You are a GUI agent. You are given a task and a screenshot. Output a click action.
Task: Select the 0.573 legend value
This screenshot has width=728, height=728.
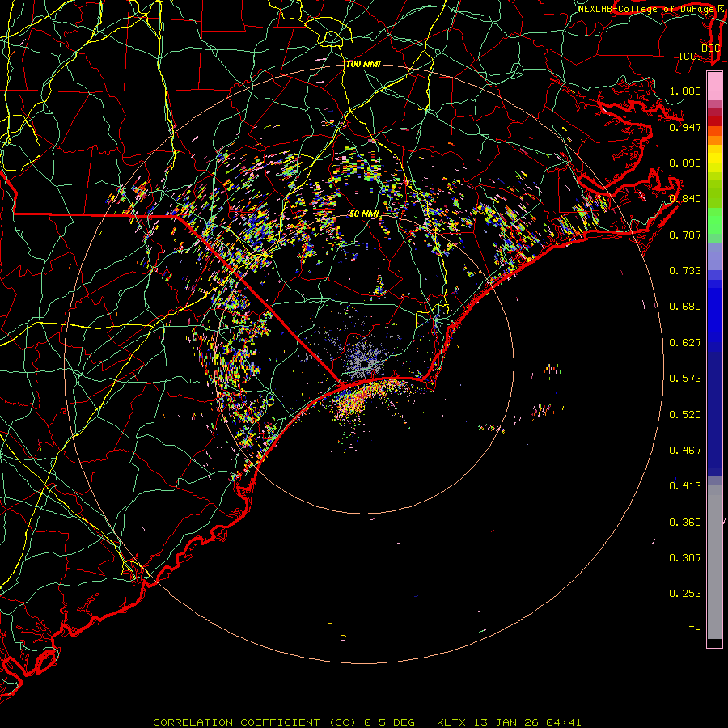coord(685,378)
